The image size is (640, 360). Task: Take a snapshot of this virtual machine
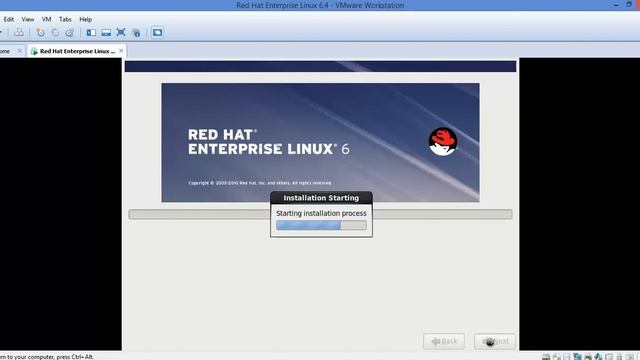(x=40, y=32)
